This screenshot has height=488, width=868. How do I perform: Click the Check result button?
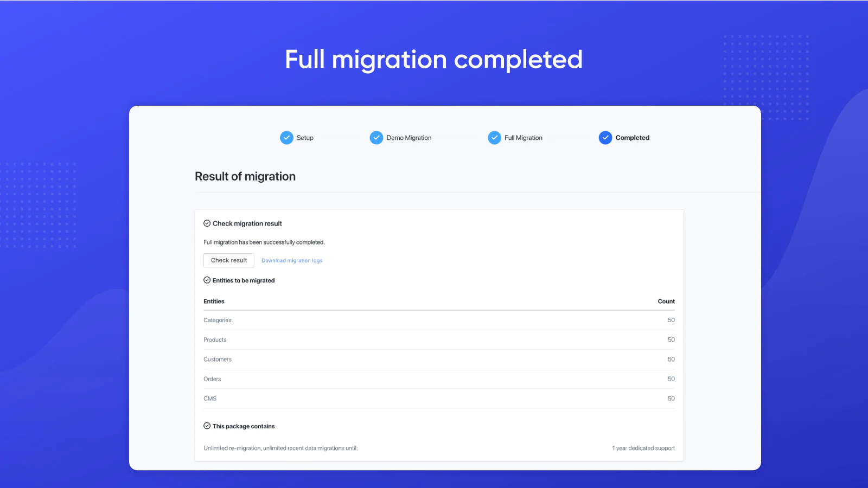click(229, 260)
